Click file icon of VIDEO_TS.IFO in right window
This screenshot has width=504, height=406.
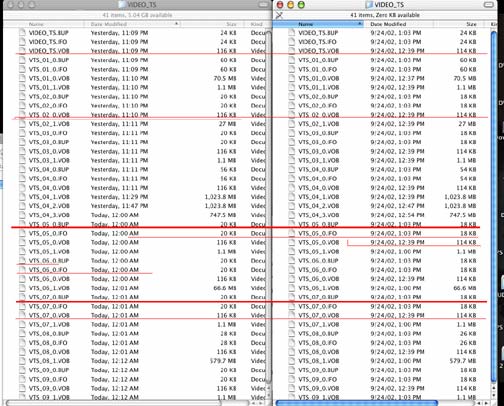coord(292,42)
